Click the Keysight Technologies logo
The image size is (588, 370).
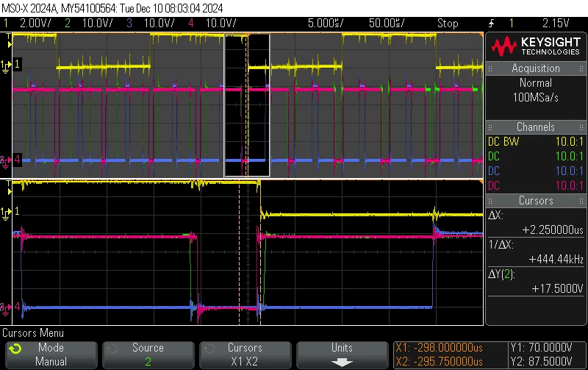point(536,46)
